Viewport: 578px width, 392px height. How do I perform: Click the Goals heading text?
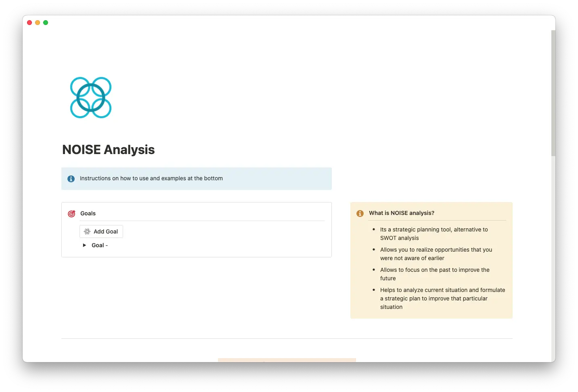tap(88, 213)
